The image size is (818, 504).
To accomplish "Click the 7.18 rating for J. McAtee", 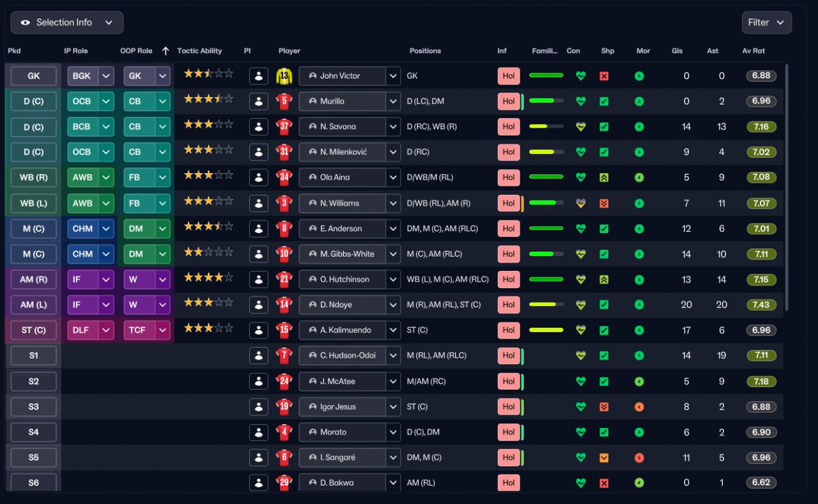I will click(x=761, y=381).
